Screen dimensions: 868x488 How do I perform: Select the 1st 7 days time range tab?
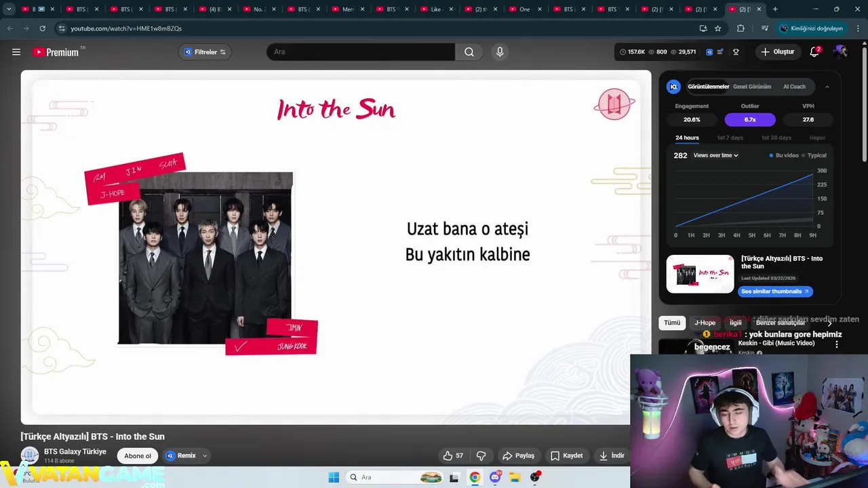pos(730,138)
